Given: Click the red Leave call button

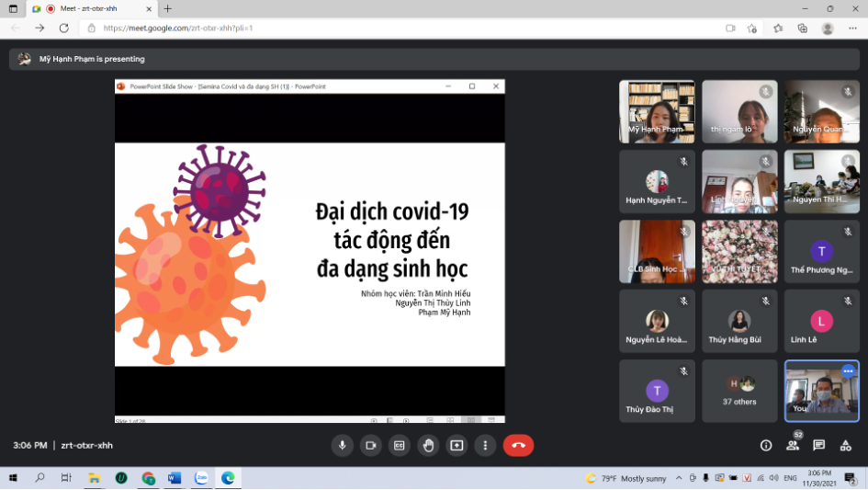Looking at the screenshot, I should [518, 445].
